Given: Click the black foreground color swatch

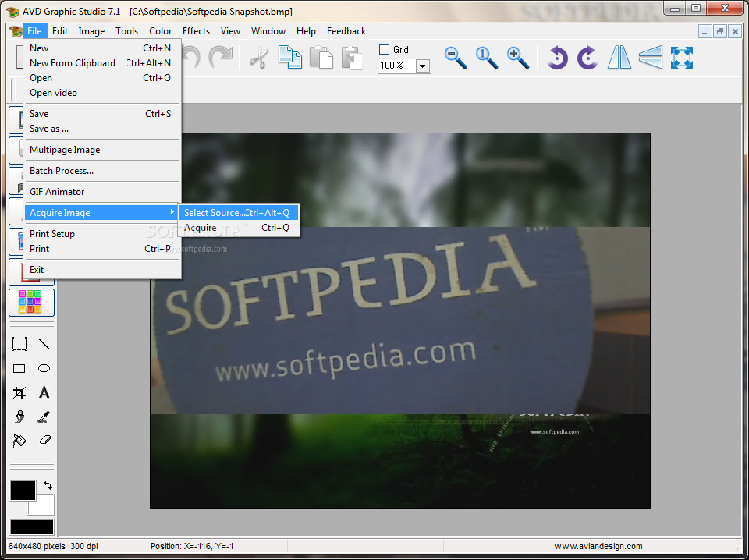Looking at the screenshot, I should coord(23,491).
